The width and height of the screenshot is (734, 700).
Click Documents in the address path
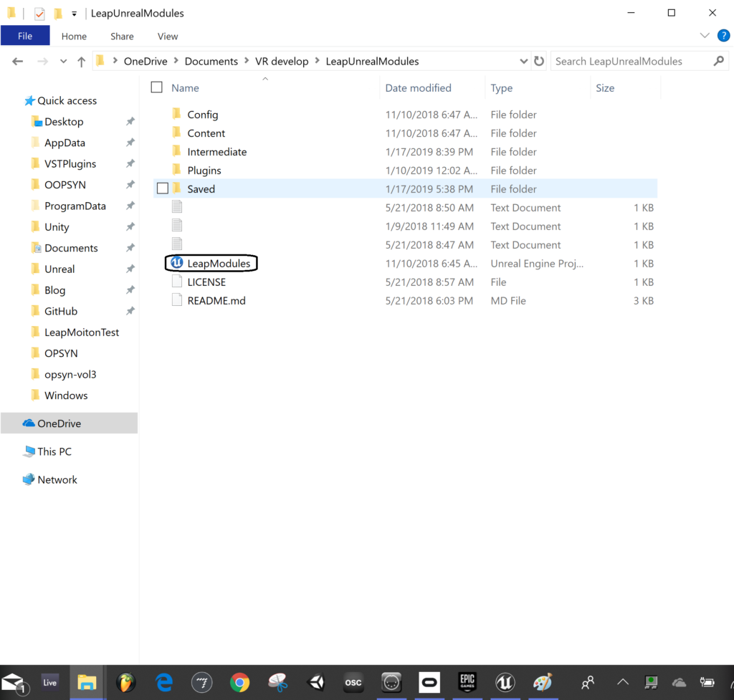point(211,62)
